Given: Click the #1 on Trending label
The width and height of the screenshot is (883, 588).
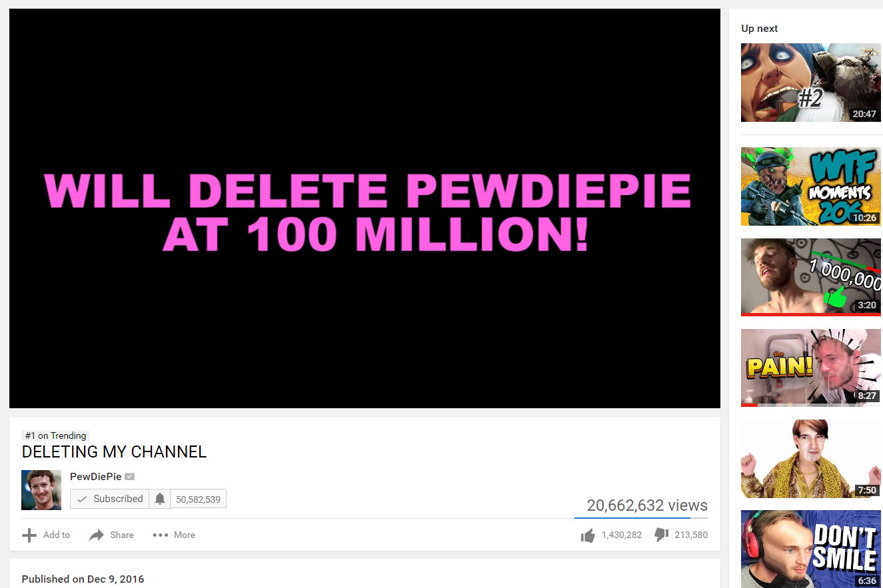Looking at the screenshot, I should (x=55, y=436).
